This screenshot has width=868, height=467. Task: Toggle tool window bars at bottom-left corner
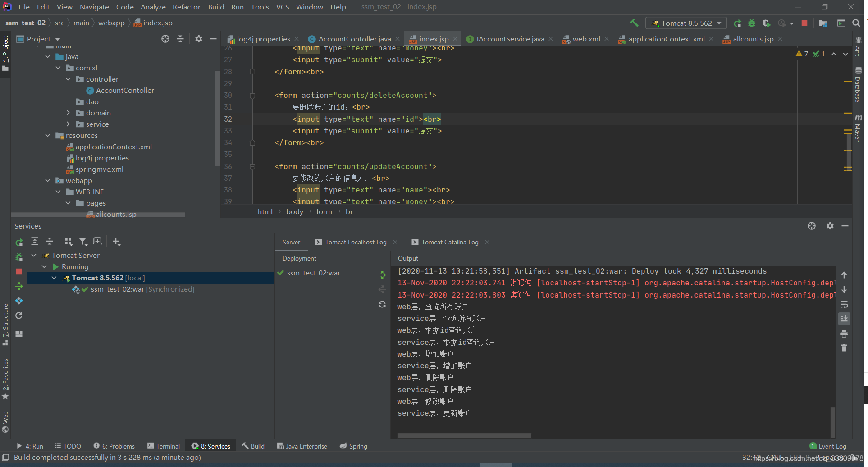[6, 458]
